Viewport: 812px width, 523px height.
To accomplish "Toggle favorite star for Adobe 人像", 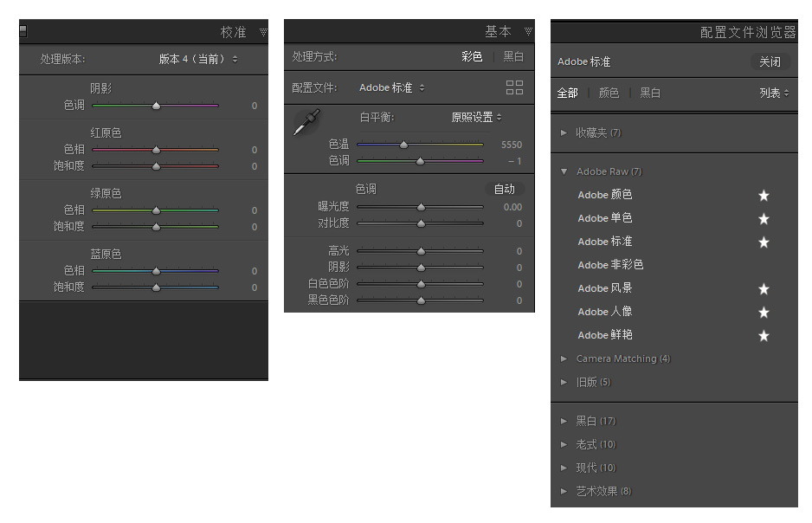I will pos(764,313).
